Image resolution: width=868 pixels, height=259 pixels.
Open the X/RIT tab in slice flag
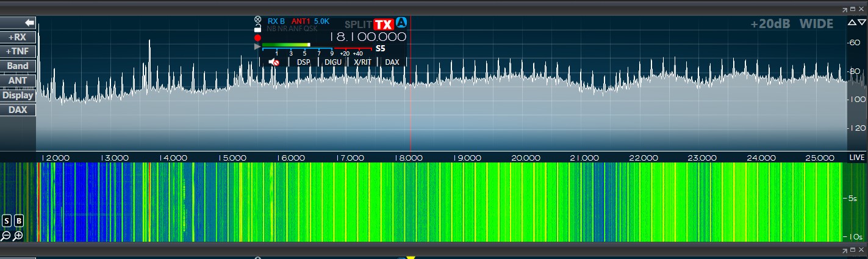(x=362, y=62)
